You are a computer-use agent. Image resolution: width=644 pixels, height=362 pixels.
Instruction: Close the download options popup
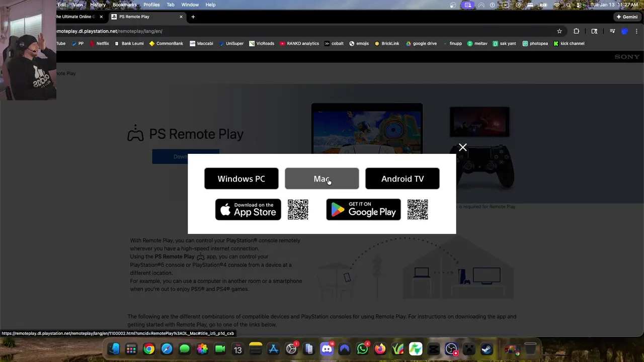point(463,147)
